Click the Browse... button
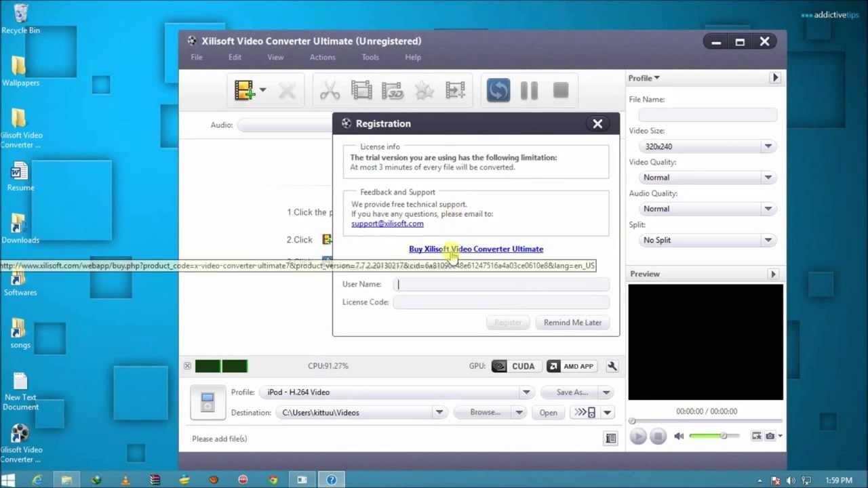The width and height of the screenshot is (868, 488). [485, 413]
